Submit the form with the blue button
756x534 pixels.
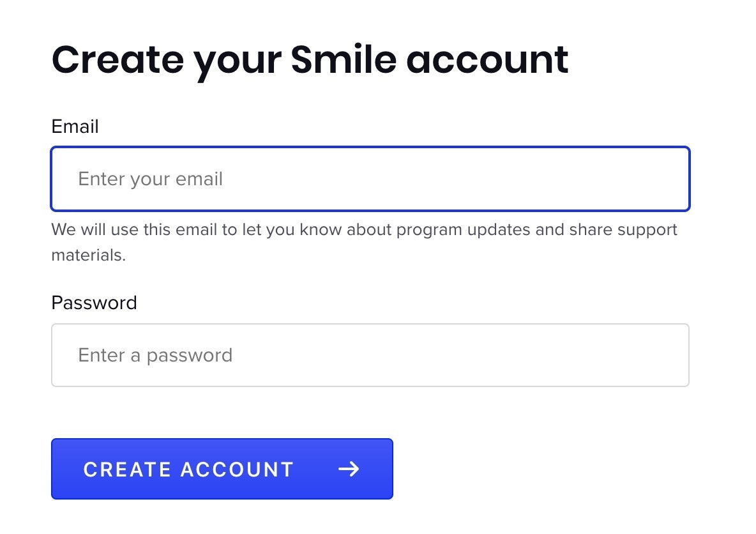[x=222, y=469]
